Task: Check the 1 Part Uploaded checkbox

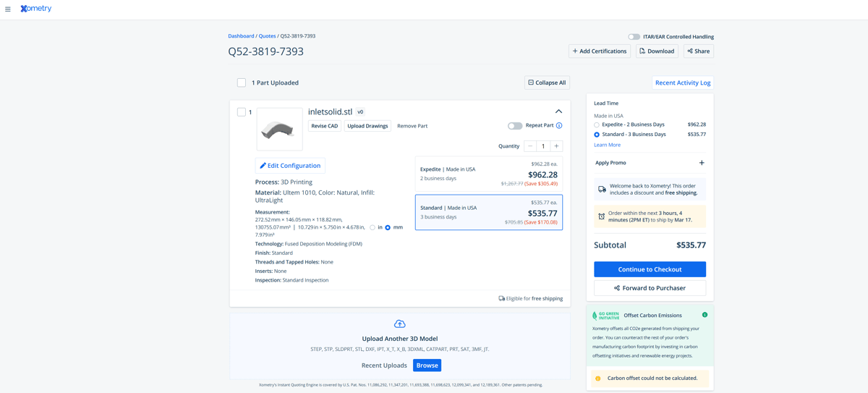Action: point(242,83)
